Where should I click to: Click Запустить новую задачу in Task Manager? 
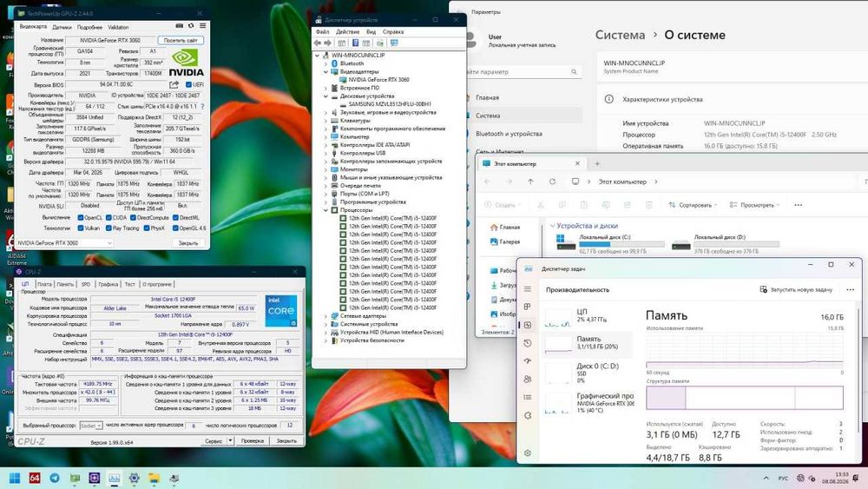point(796,289)
